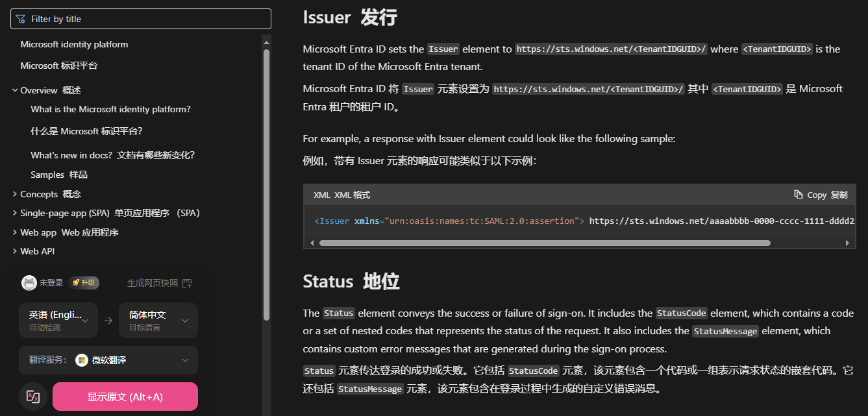The width and height of the screenshot is (868, 416).
Task: Open the 简体中文 target language dropdown
Action: point(158,320)
